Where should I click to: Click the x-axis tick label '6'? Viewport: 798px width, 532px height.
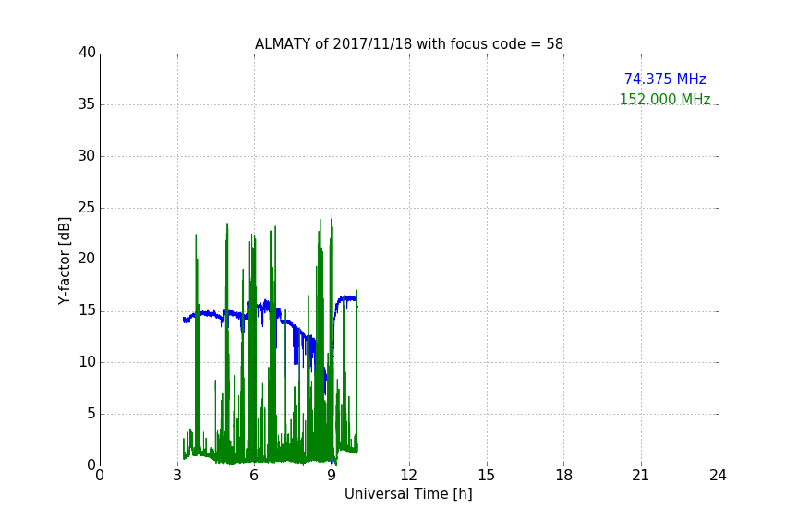tap(254, 476)
